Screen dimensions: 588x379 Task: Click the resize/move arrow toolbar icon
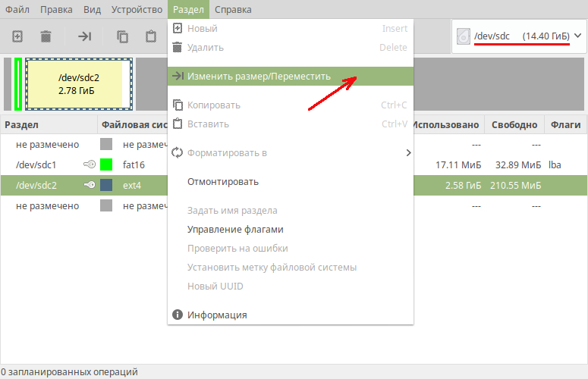click(85, 36)
